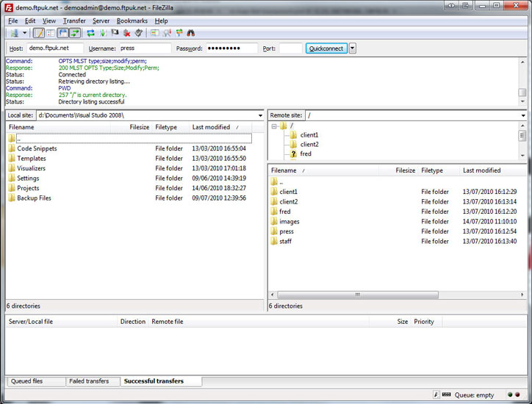Select fred in the remote tree

(x=306, y=154)
